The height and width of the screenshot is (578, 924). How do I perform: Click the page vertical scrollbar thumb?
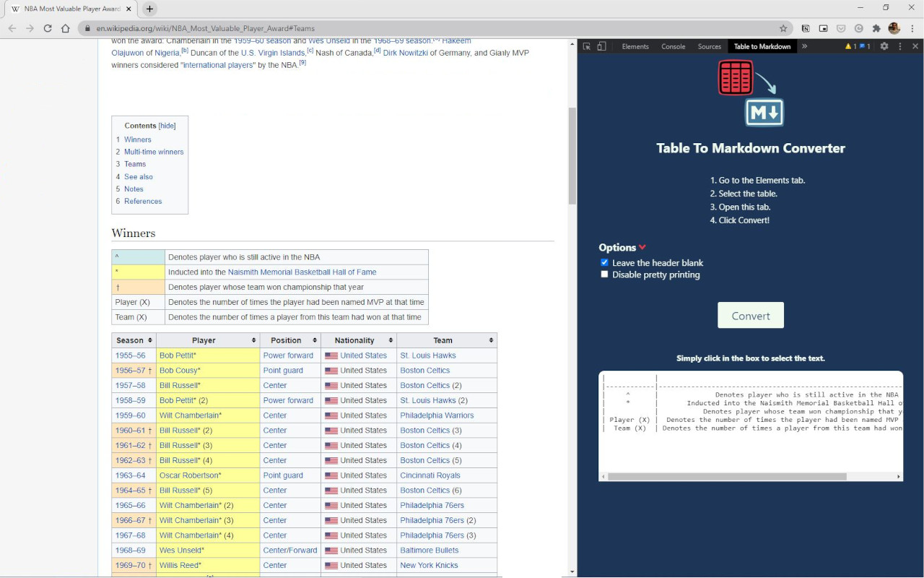[x=572, y=156]
